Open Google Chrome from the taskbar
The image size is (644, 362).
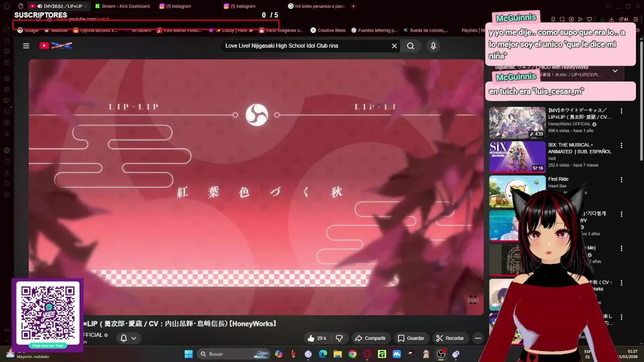[352, 354]
